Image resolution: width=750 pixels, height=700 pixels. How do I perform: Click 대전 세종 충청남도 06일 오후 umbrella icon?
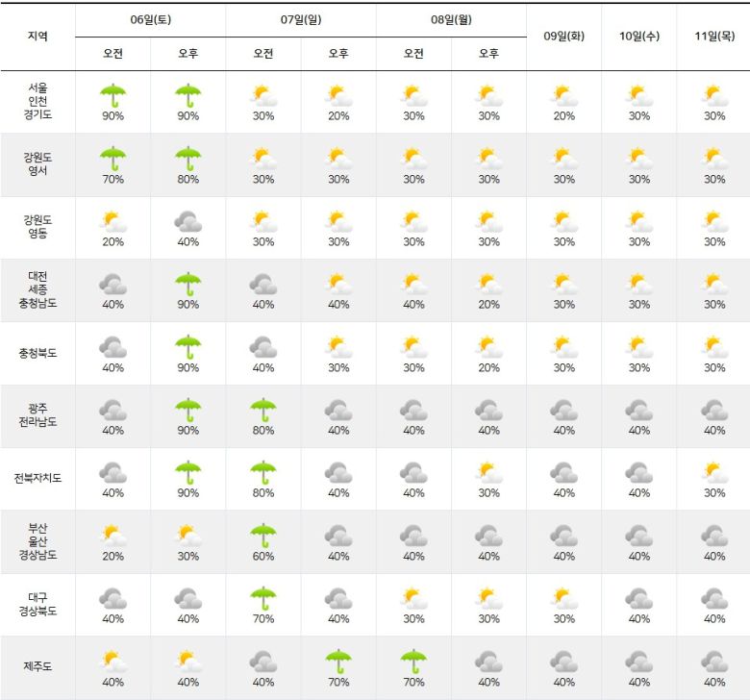point(188,284)
